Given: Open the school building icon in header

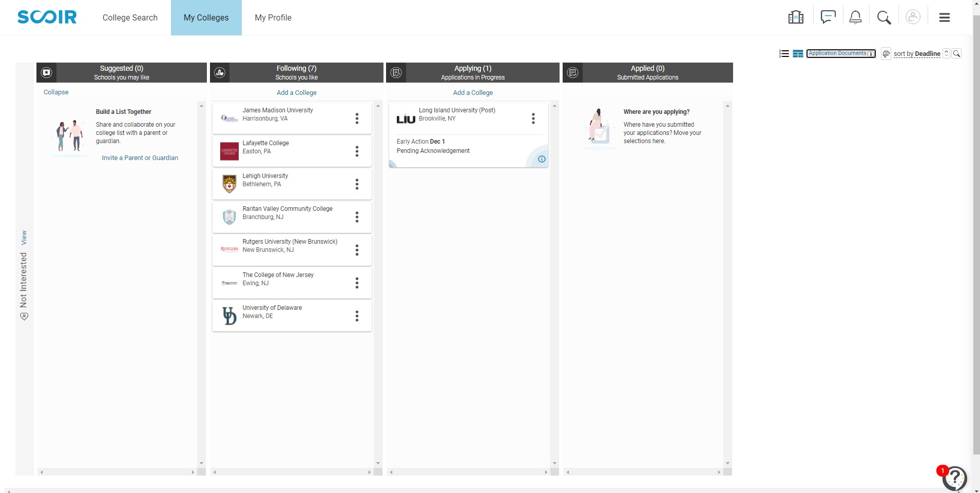Looking at the screenshot, I should 796,17.
